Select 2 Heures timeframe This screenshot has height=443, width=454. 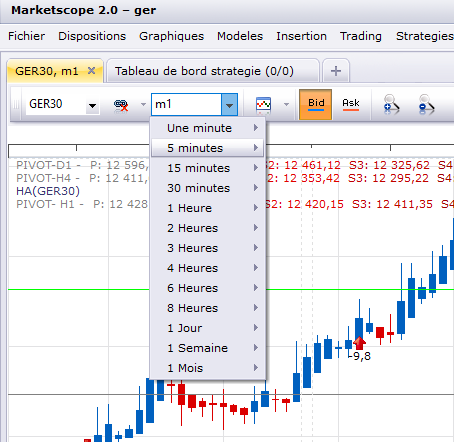[x=207, y=228]
